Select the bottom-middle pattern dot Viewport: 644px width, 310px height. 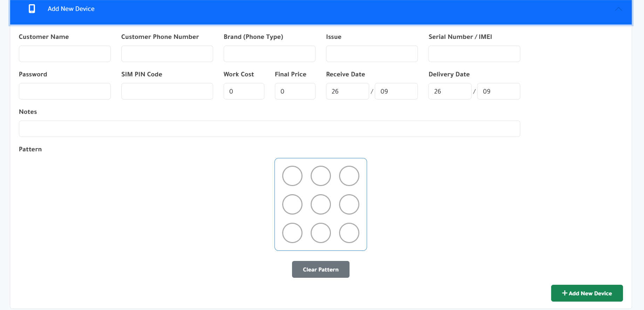pos(320,233)
